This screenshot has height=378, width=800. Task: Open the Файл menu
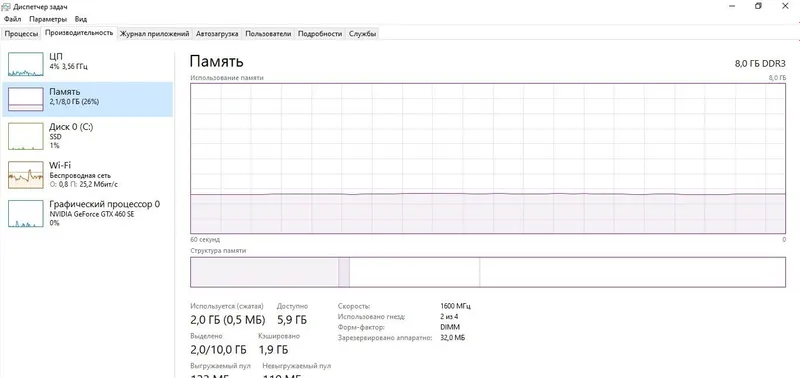pyautogui.click(x=12, y=19)
